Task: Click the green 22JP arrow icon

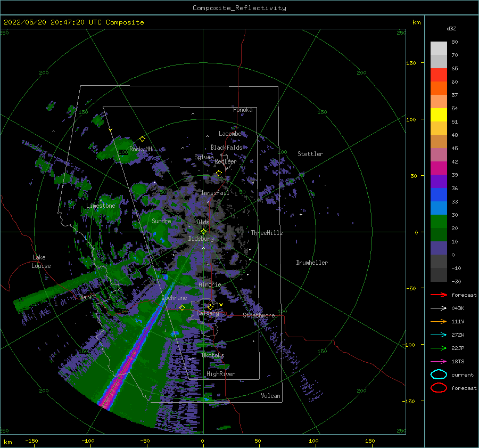Action: click(x=439, y=348)
